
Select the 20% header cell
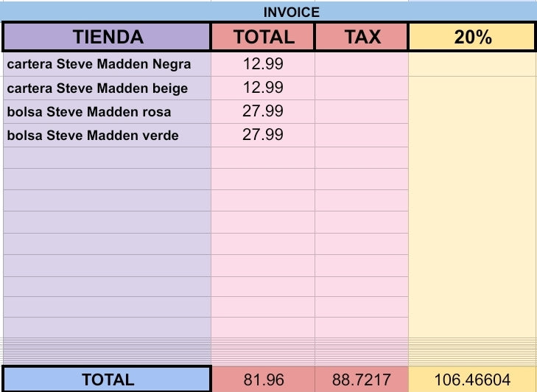coord(472,37)
